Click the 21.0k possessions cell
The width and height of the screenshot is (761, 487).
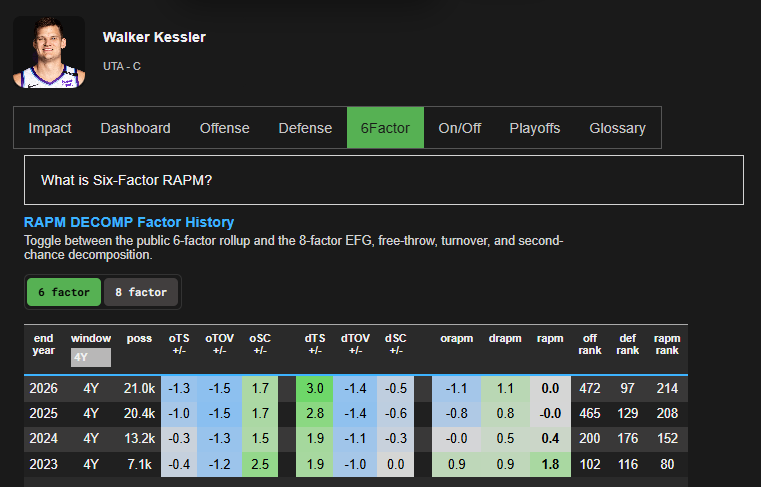click(x=139, y=388)
